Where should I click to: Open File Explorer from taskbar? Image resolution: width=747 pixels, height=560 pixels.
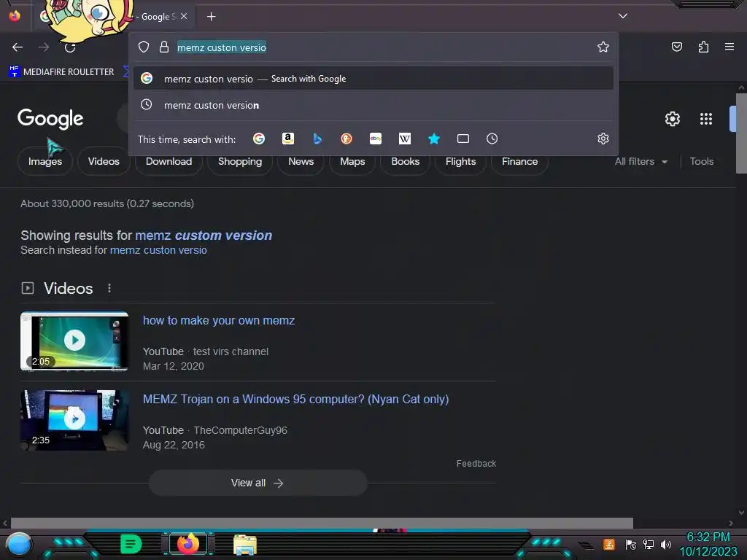[245, 545]
